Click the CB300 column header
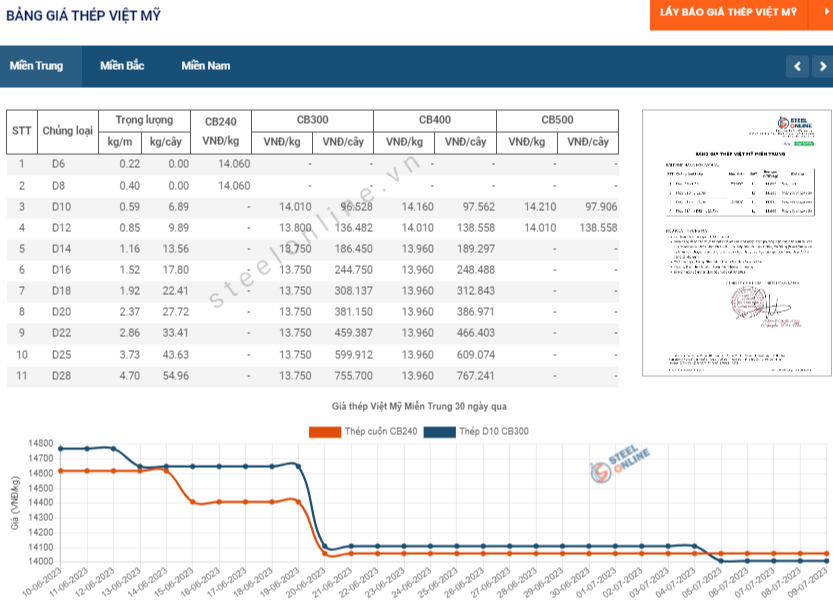This screenshot has width=833, height=603. (312, 120)
